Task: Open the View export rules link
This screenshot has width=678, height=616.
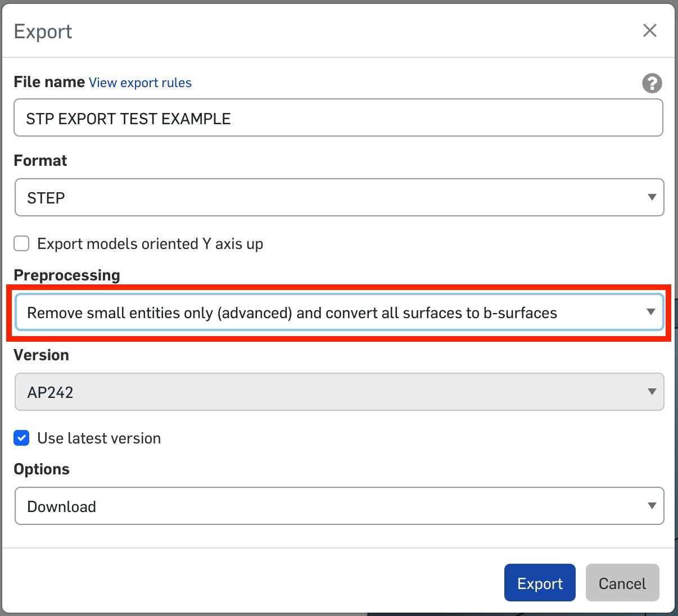Action: [140, 83]
